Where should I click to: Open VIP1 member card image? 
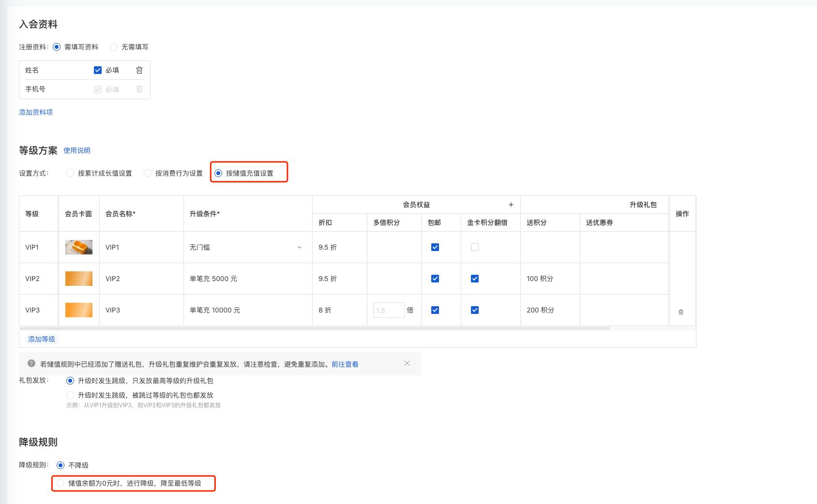(x=79, y=247)
